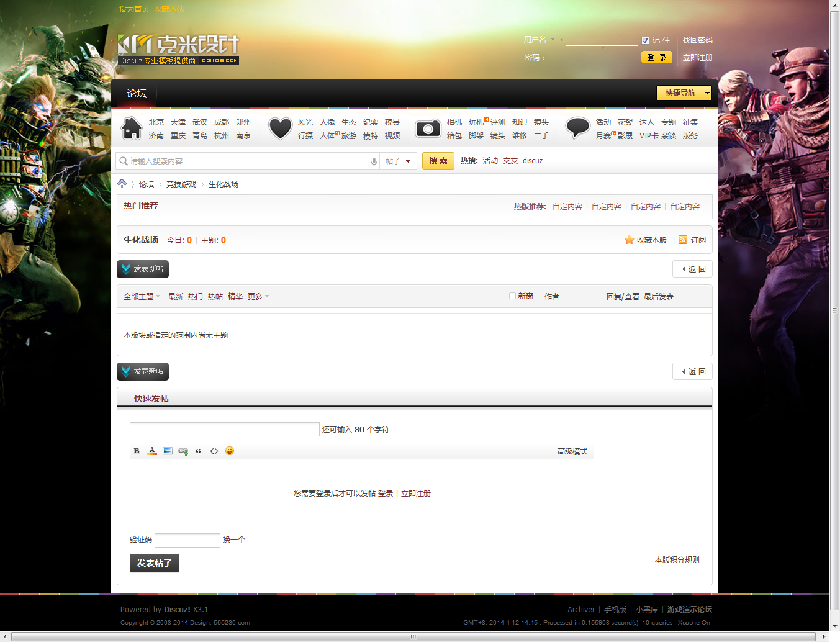This screenshot has height=642, width=840.
Task: Open the 风光 category link
Action: [305, 122]
